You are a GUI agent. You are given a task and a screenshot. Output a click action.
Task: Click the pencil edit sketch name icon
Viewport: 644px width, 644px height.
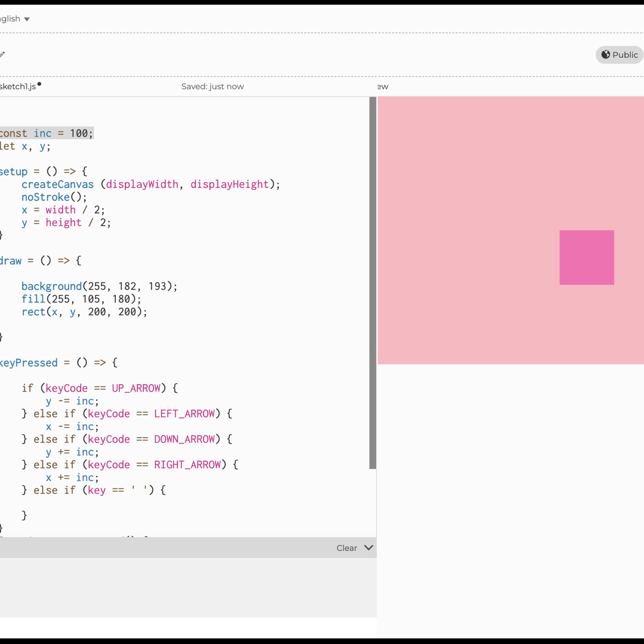[x=2, y=55]
